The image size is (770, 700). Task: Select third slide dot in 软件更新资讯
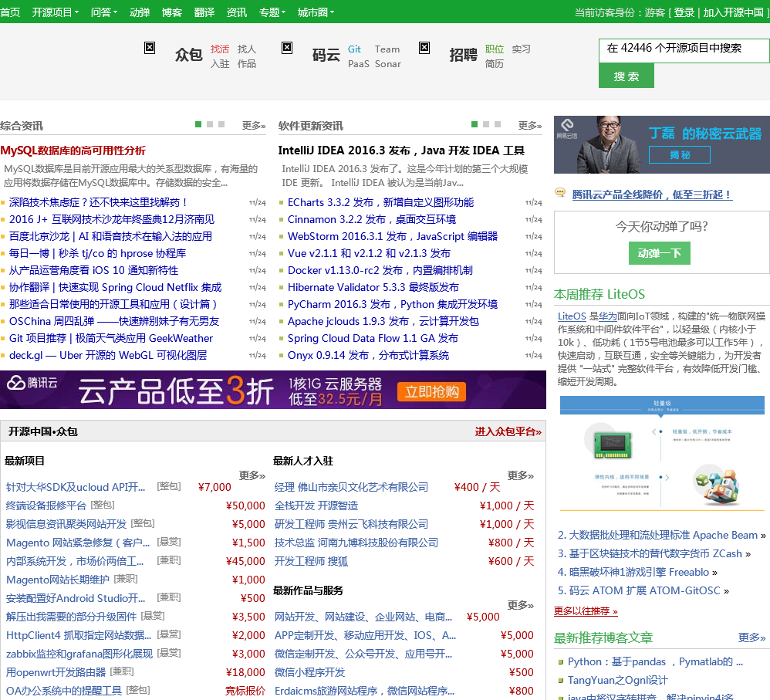tap(498, 124)
